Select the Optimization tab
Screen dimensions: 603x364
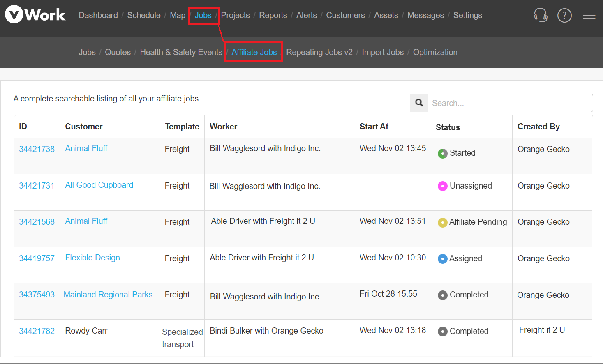(435, 52)
